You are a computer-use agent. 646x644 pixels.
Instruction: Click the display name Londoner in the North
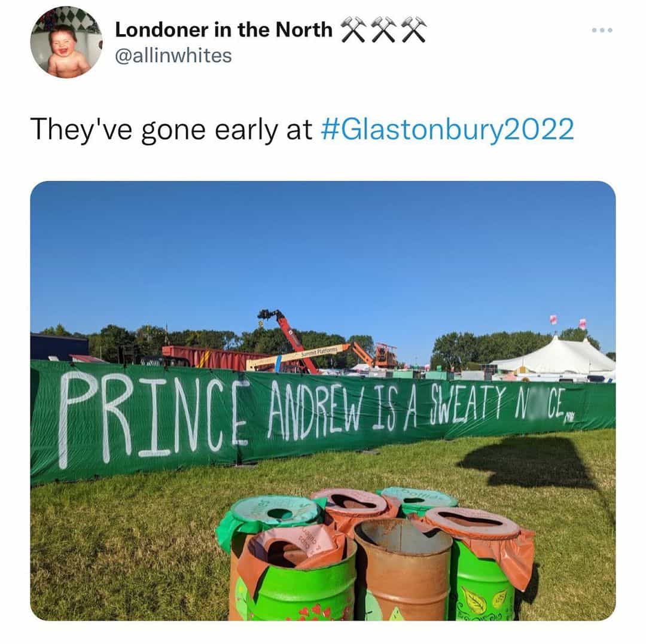224,30
